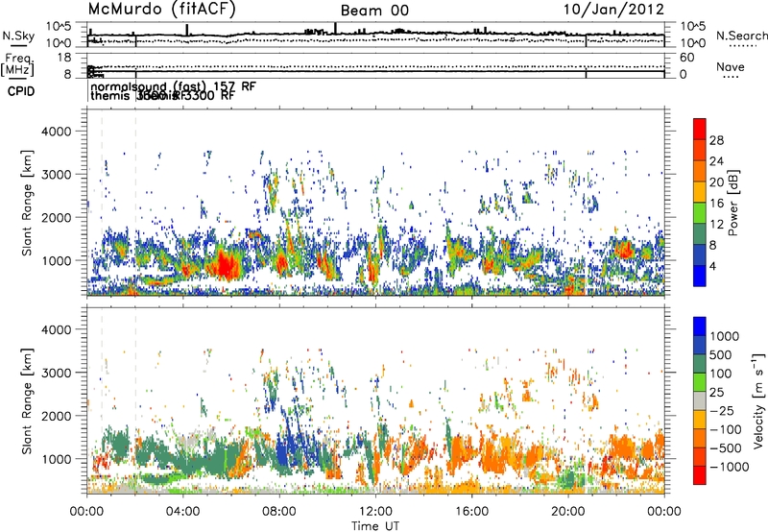Click the blue top of the Velocity color bar

[700, 326]
